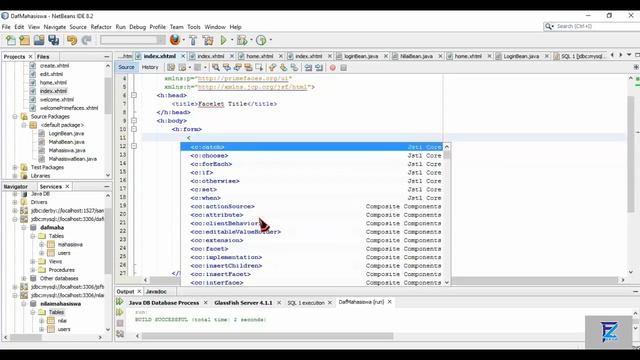The width and height of the screenshot is (640, 360).
Task: Collapse the code fold at line 9
Action: (x=134, y=121)
